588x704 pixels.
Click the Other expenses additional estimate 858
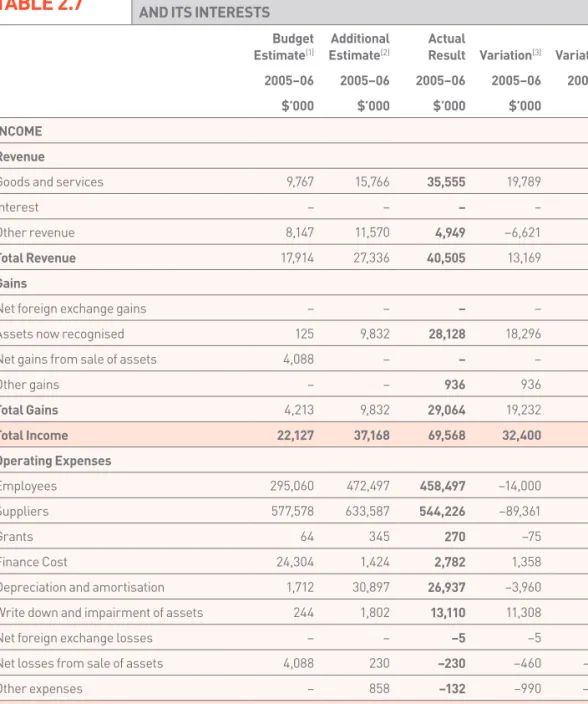[379, 688]
